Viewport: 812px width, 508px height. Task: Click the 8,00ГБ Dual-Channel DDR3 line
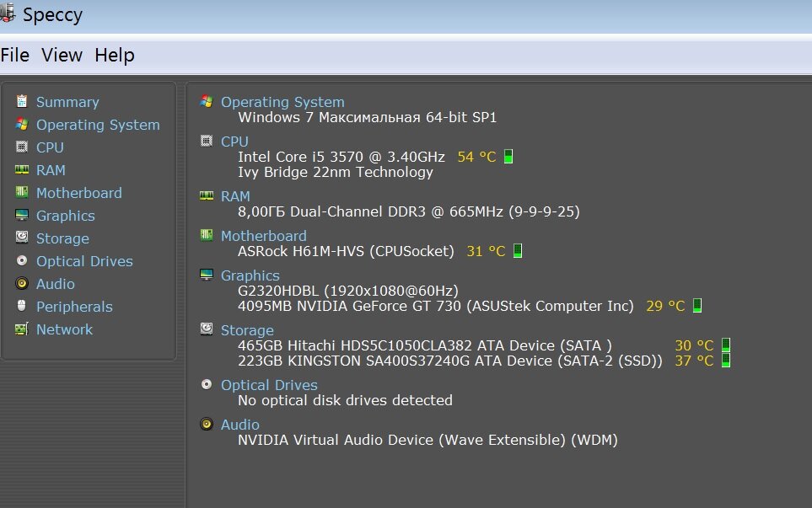tap(409, 212)
